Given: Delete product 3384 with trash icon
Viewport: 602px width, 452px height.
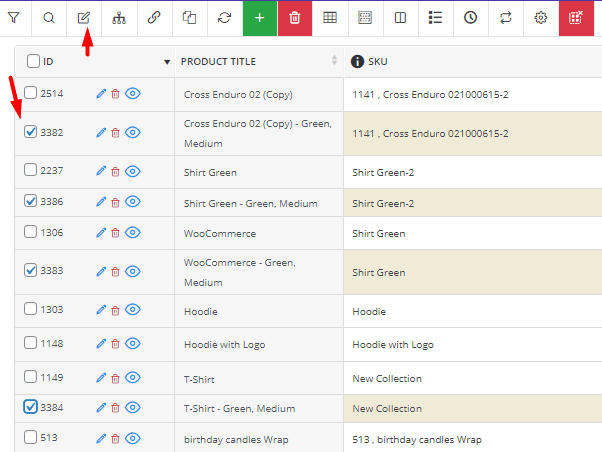Looking at the screenshot, I should pos(115,407).
